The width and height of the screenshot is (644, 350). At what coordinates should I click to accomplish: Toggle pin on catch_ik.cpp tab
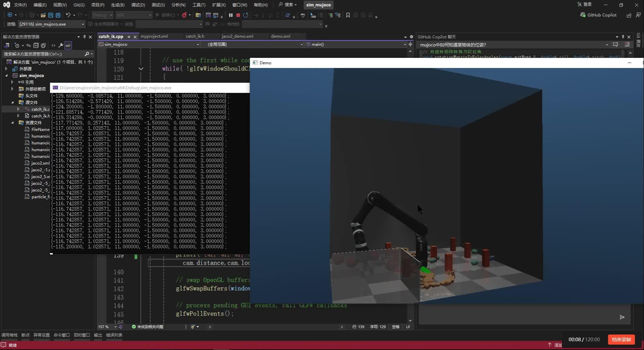pos(129,37)
